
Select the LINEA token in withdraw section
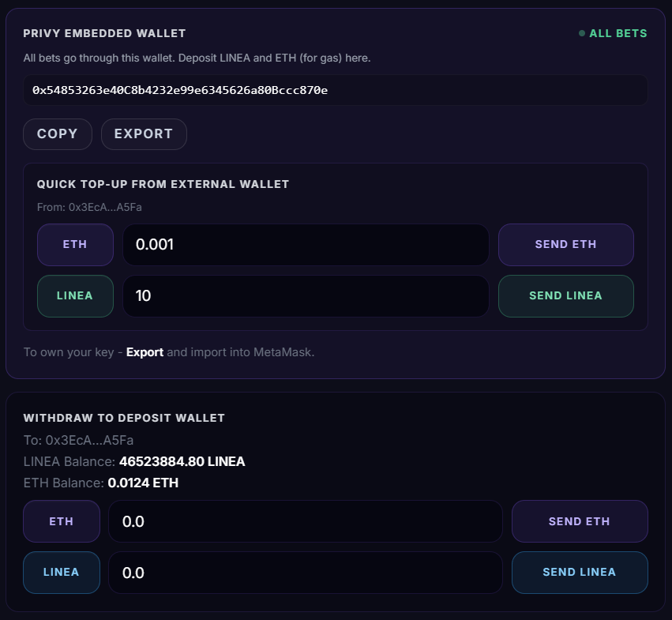(62, 573)
